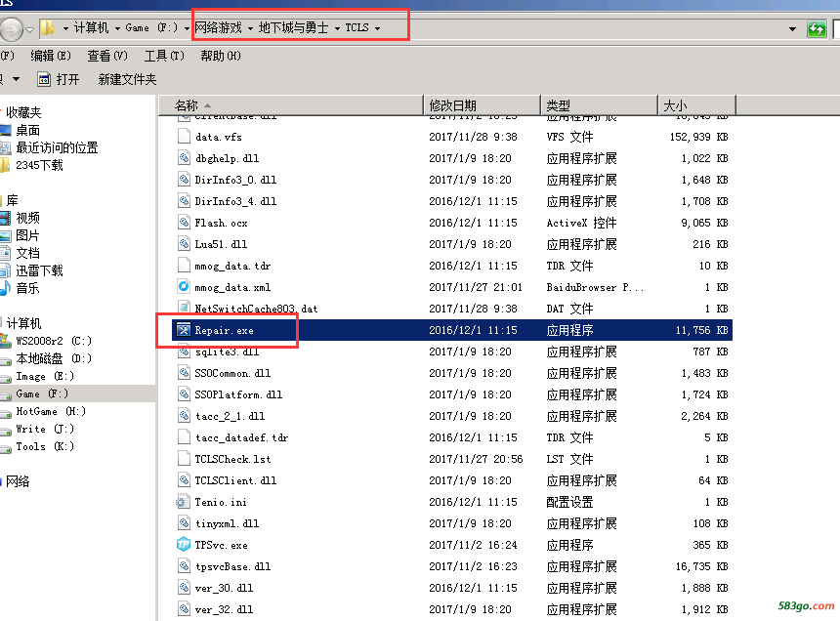This screenshot has height=621, width=840.
Task: Expand dropdown after 网络游戏 breadcrumb
Action: pyautogui.click(x=250, y=28)
